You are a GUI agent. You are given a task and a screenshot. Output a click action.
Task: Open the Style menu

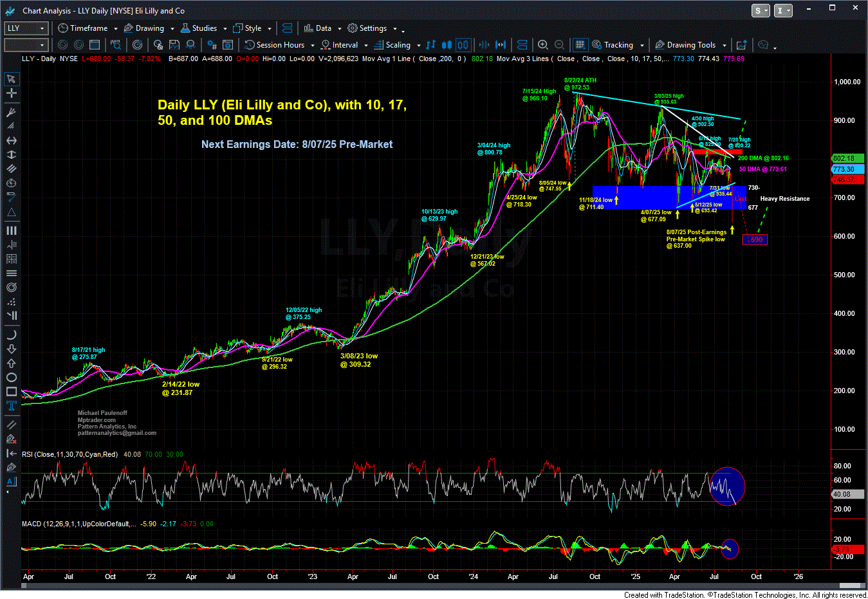pyautogui.click(x=248, y=28)
